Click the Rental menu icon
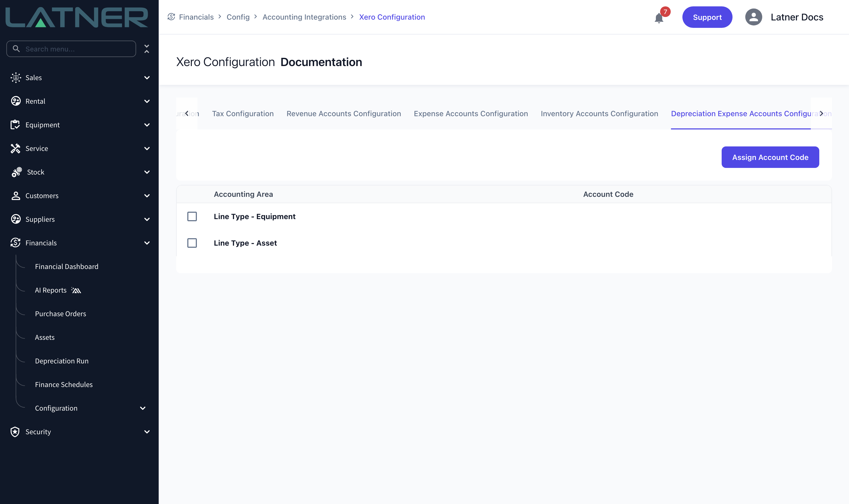The height and width of the screenshot is (504, 849). (16, 101)
